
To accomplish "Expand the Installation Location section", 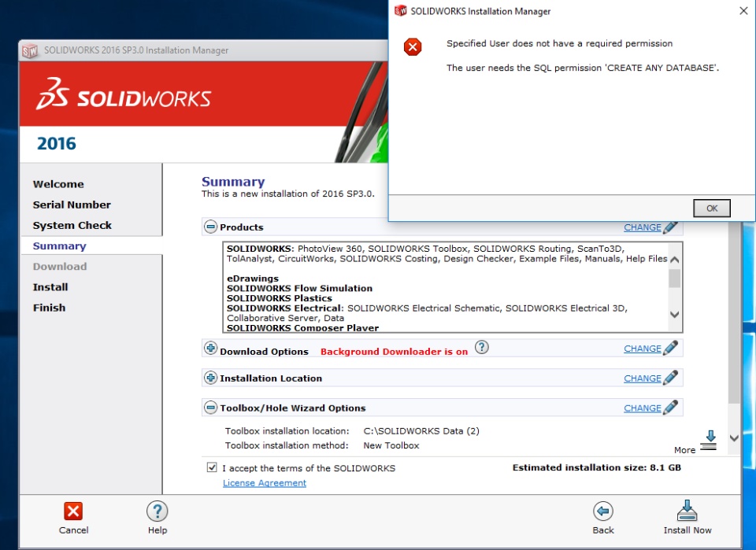I will (210, 378).
